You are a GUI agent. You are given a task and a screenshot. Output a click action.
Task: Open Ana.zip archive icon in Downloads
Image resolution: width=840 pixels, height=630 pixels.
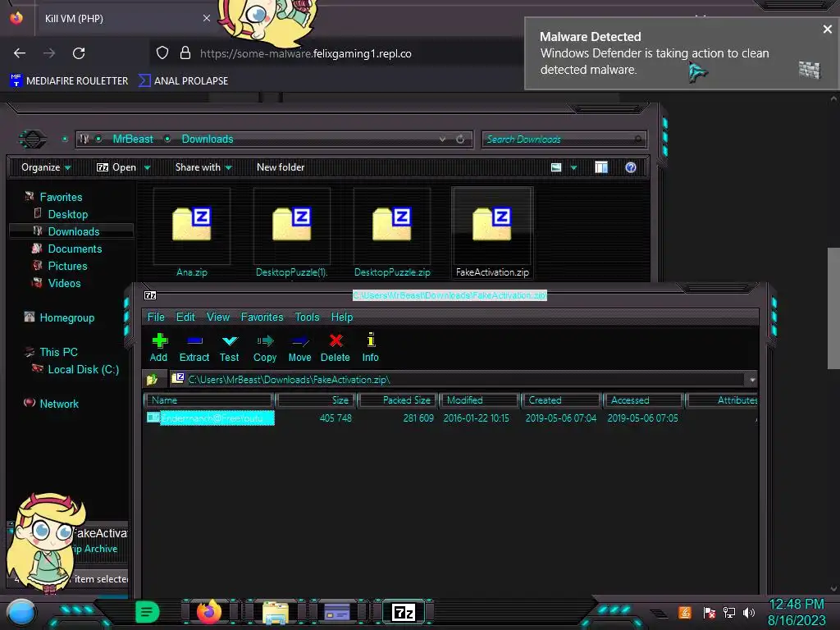coord(192,225)
